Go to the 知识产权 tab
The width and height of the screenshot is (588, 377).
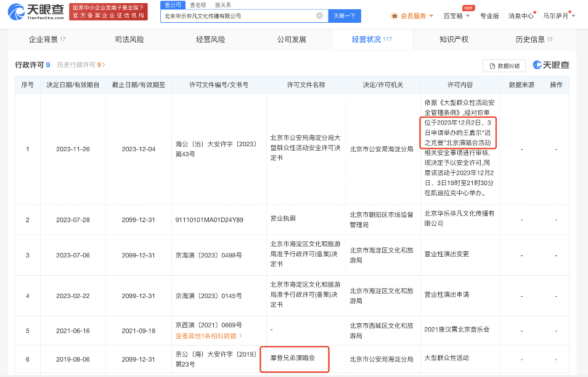tap(454, 39)
